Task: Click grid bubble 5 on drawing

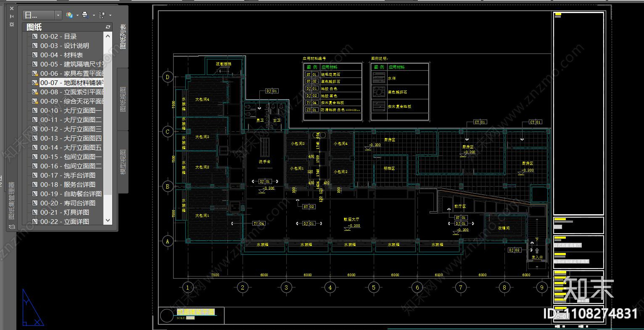Action: click(x=373, y=288)
